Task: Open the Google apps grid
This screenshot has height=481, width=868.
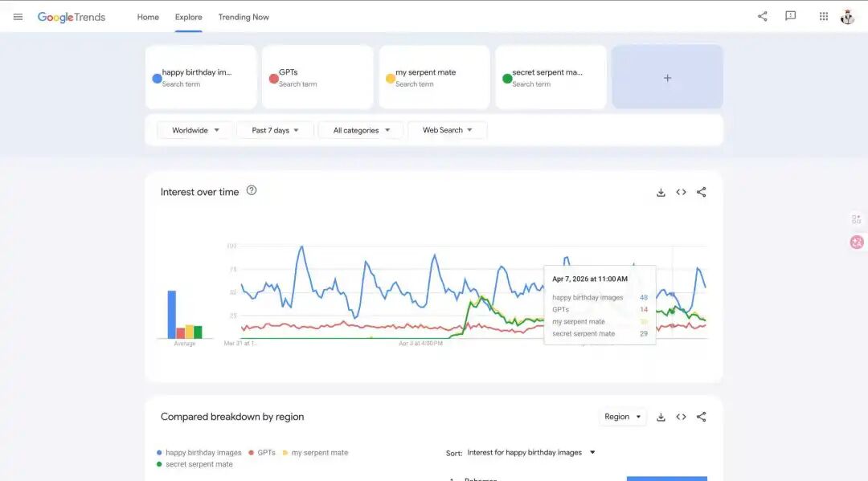Action: [824, 17]
